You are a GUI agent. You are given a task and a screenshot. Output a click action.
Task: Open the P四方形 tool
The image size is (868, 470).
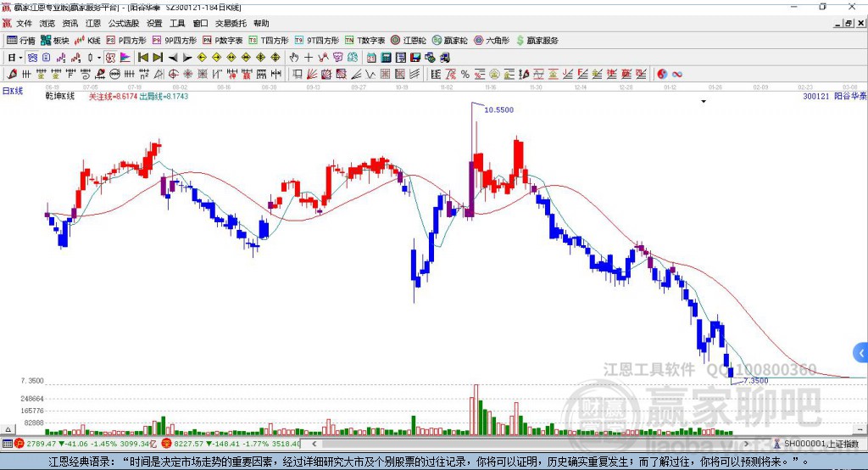126,41
